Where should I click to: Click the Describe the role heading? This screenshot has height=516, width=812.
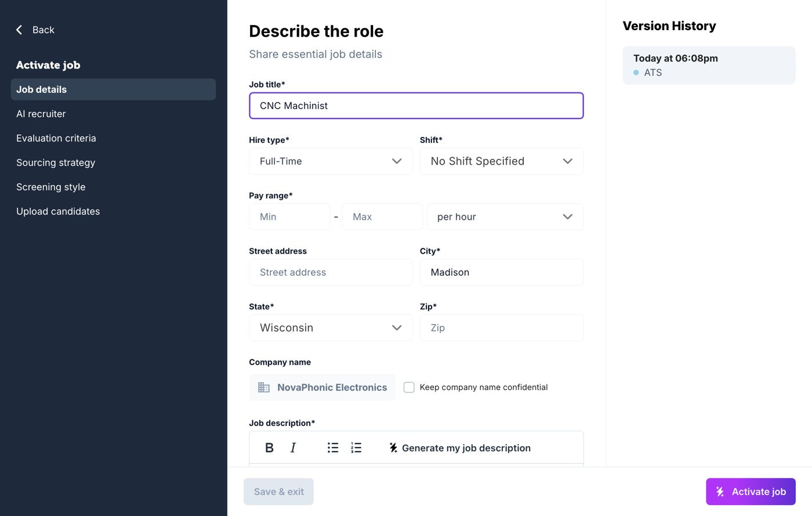[x=316, y=31]
